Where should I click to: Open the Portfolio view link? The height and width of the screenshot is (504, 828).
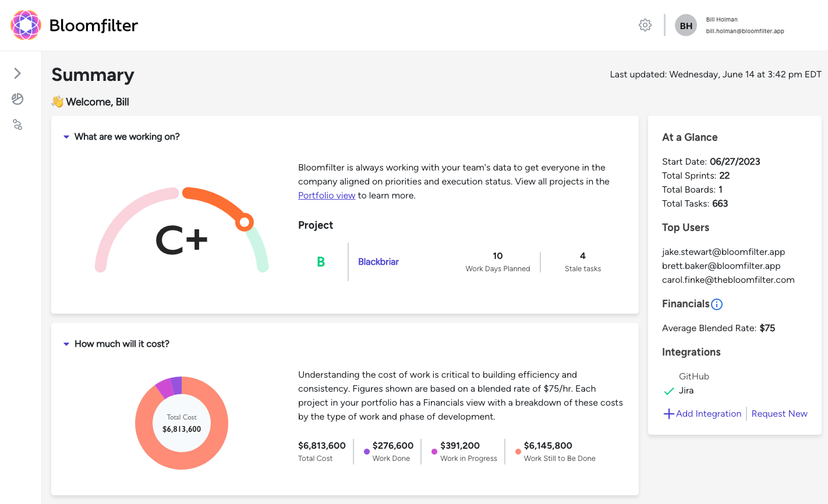point(327,196)
